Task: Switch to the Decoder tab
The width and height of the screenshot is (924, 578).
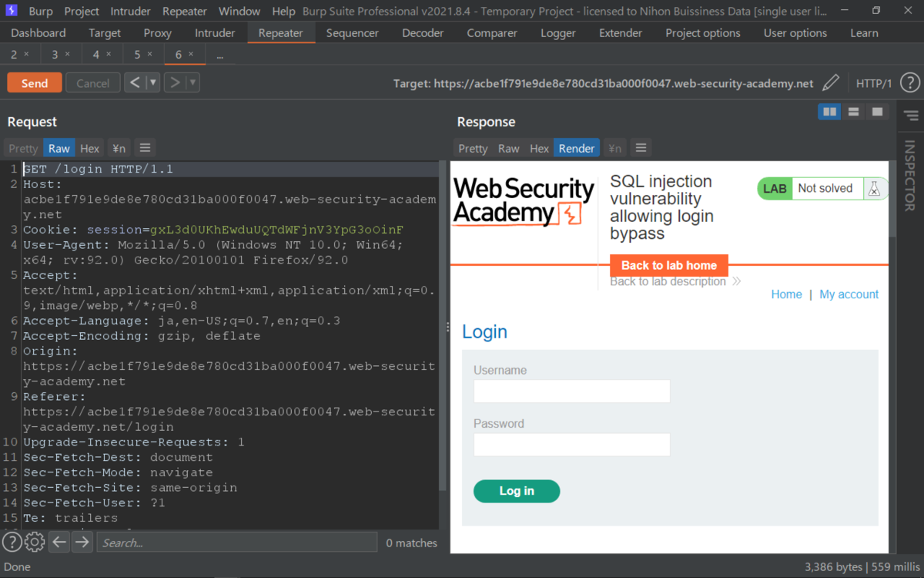Action: click(x=423, y=33)
